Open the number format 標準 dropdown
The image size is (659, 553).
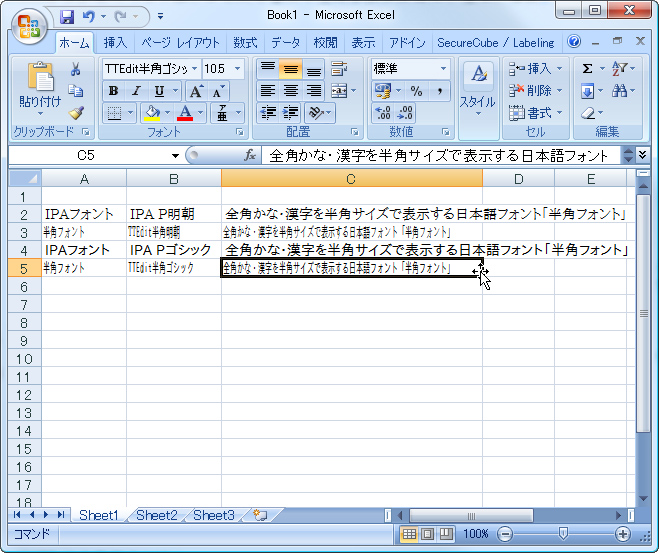point(443,68)
